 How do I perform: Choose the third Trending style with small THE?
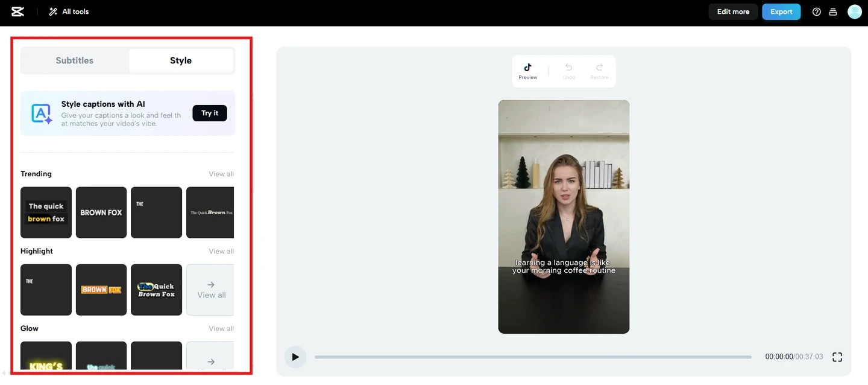[x=156, y=212]
